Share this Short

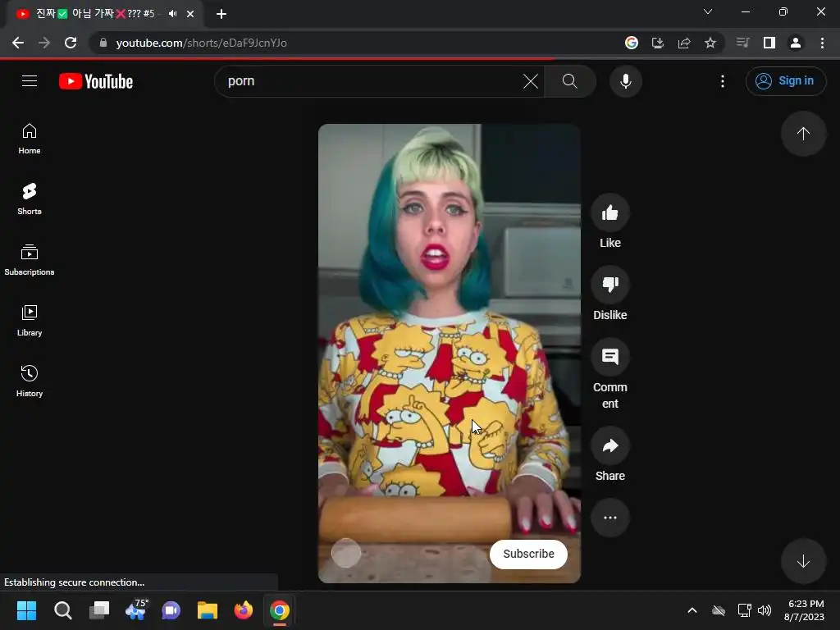pos(609,445)
